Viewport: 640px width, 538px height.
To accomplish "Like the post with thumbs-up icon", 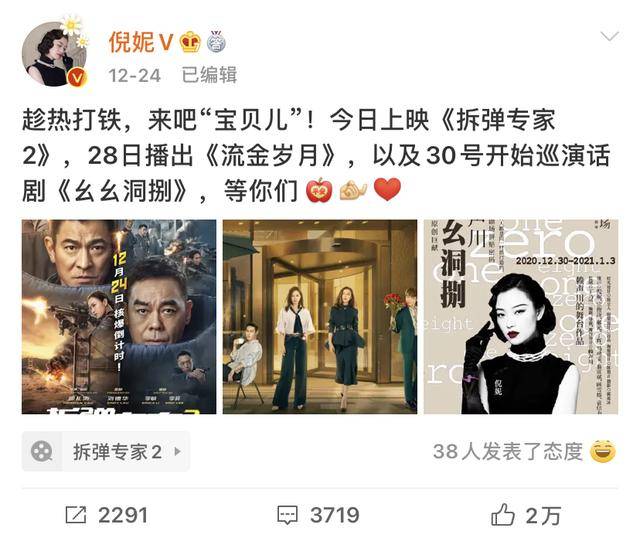I will [502, 514].
